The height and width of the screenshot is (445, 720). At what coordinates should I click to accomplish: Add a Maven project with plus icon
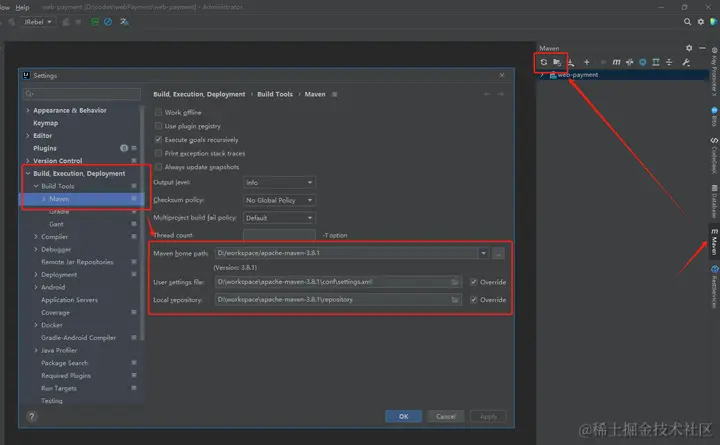(586, 62)
